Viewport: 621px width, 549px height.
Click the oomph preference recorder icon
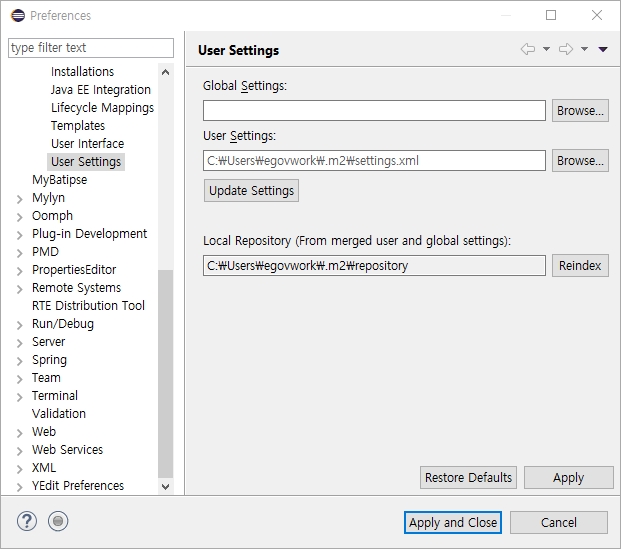tap(58, 521)
